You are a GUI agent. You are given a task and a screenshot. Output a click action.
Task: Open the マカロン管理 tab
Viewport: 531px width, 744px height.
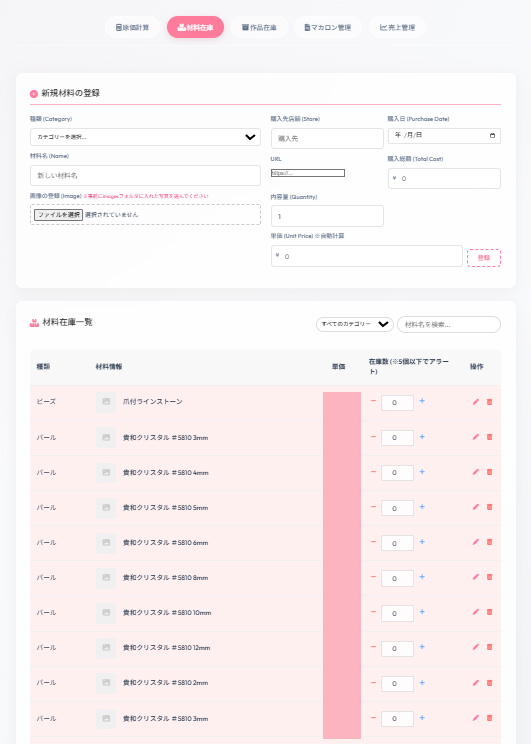click(328, 27)
